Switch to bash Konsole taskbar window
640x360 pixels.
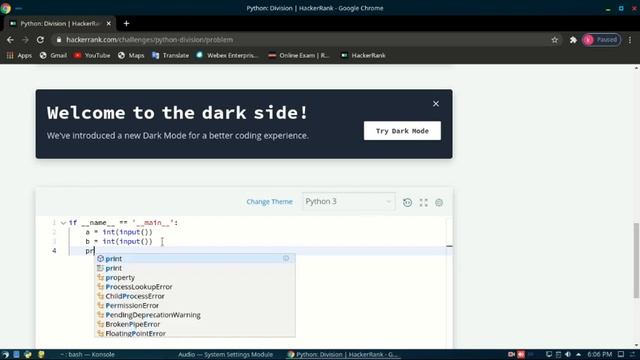tap(88, 354)
